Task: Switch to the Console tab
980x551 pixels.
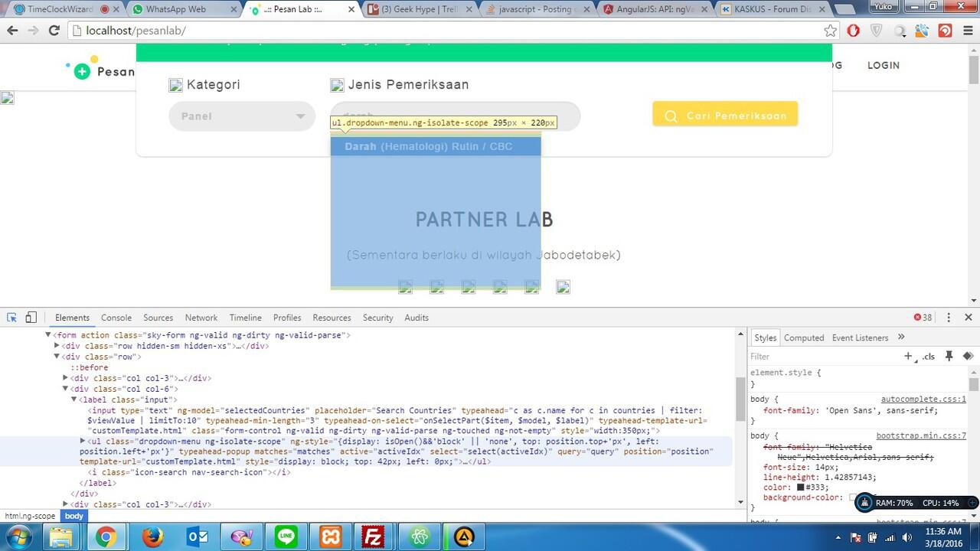Action: click(116, 318)
